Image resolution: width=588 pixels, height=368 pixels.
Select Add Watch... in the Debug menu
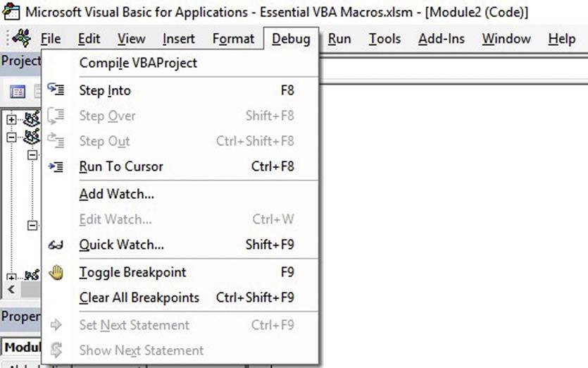tap(116, 194)
